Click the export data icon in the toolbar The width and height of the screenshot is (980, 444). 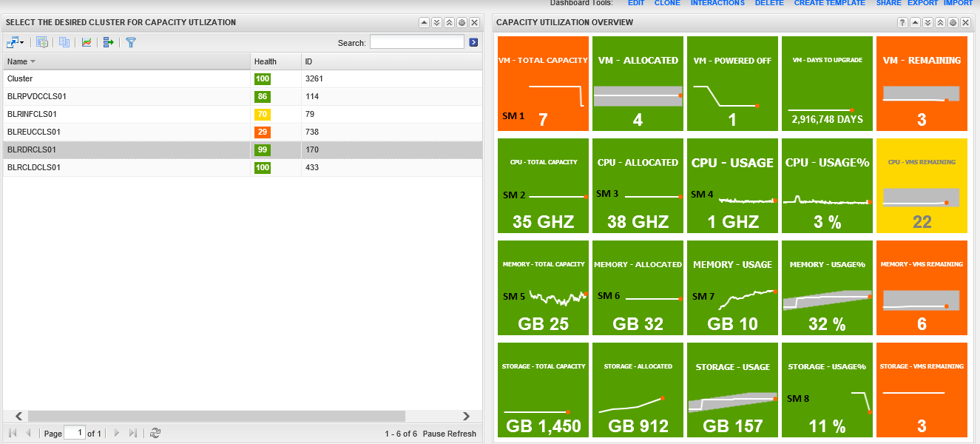coord(108,42)
